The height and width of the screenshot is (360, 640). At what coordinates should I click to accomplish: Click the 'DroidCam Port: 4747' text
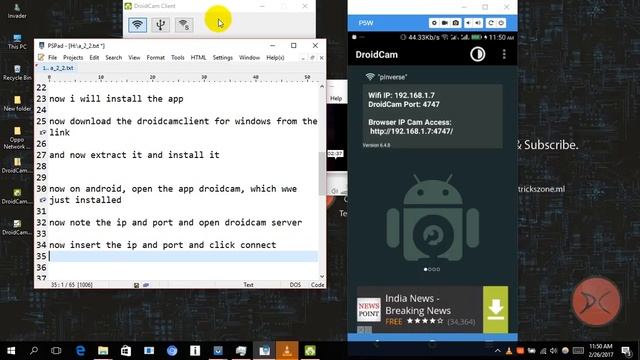(404, 104)
